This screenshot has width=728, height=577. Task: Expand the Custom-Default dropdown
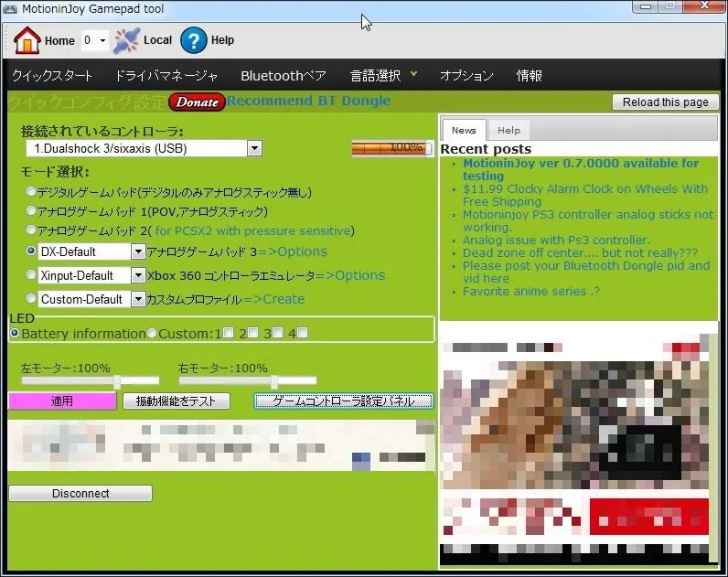pos(138,299)
